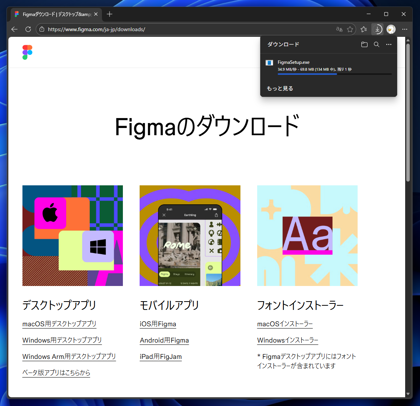Screen dimensions: 420x406
Task: Click the フォントインストーラー heading
Action: click(300, 305)
